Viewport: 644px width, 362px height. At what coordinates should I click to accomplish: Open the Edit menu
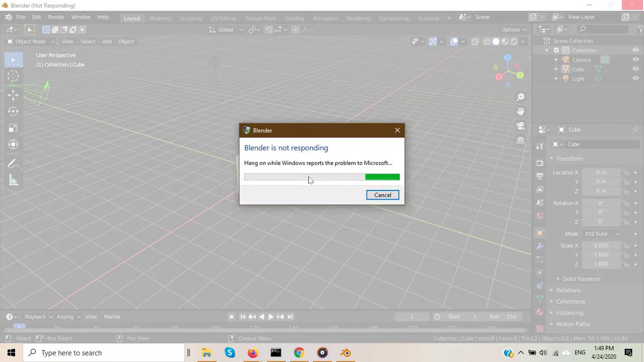point(36,17)
